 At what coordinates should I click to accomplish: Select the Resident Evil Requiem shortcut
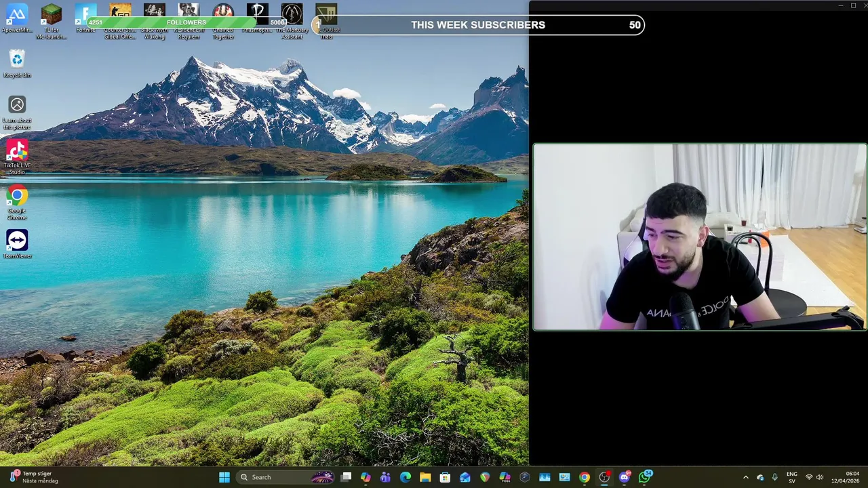pyautogui.click(x=189, y=22)
